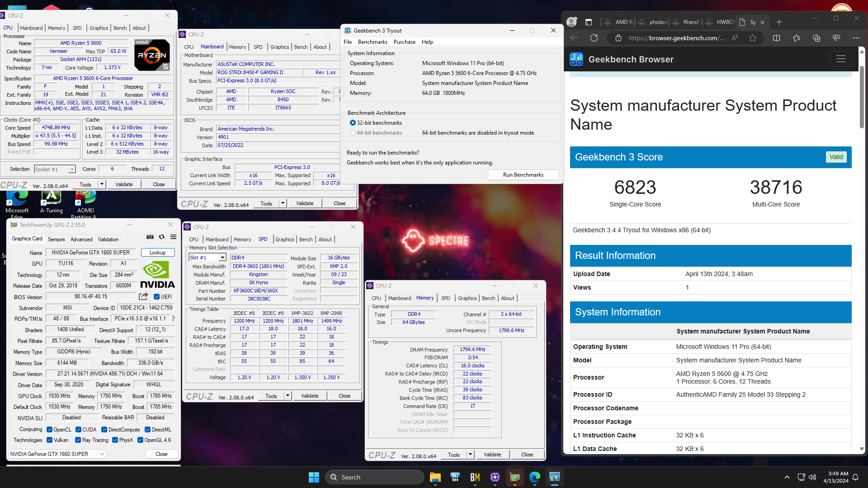Toggle the UEFI checkbox in GPU-Z
The image size is (868, 488).
(156, 297)
